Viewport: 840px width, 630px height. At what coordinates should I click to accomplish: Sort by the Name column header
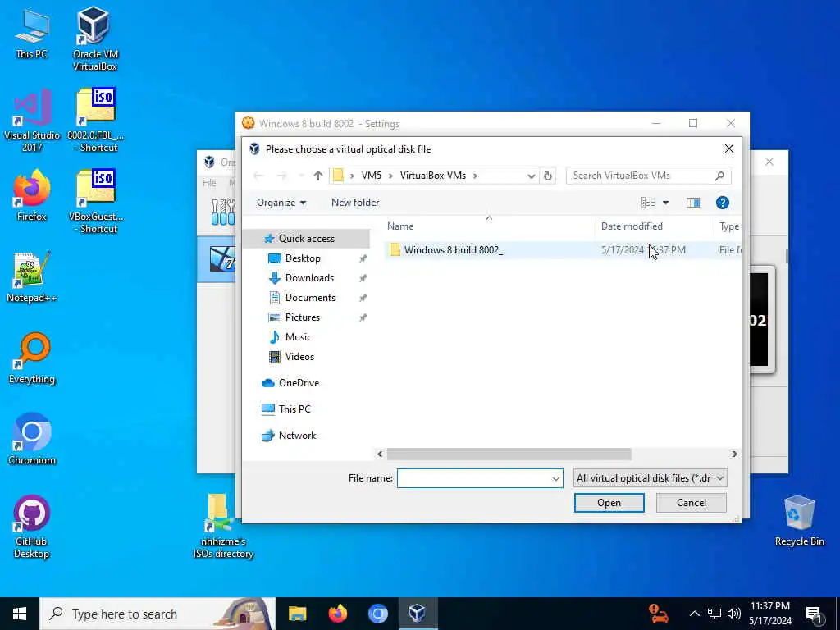pyautogui.click(x=489, y=226)
